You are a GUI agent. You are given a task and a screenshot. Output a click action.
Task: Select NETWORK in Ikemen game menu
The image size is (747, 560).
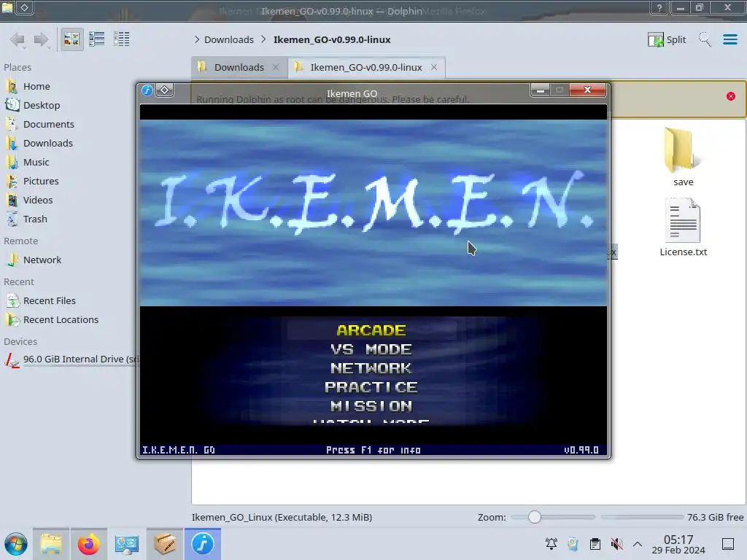[x=371, y=368]
